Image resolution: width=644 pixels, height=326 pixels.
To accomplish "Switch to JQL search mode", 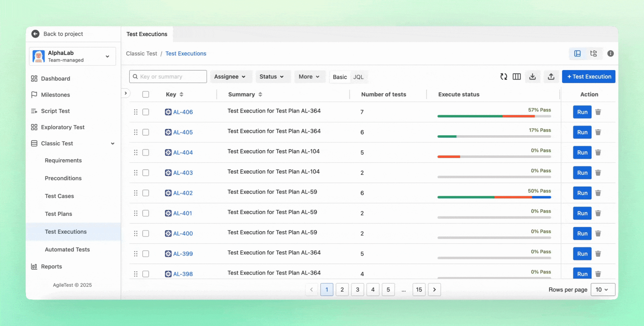I will tap(358, 77).
